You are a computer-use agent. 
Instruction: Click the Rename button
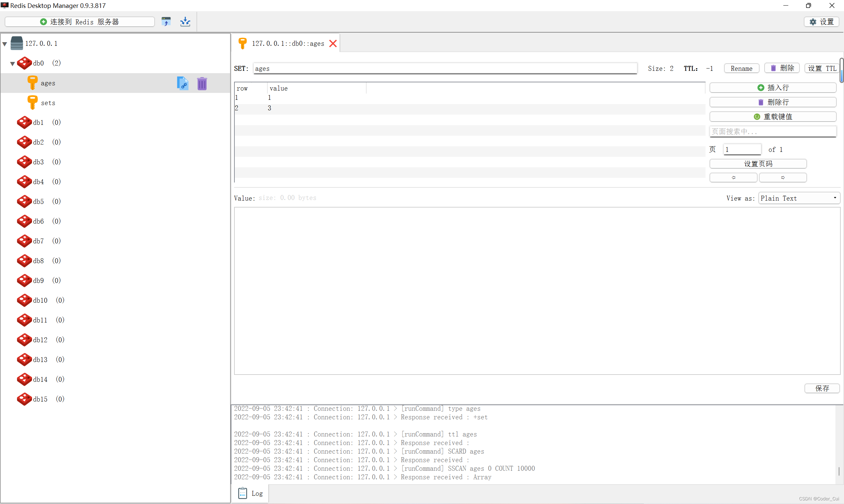[741, 68]
